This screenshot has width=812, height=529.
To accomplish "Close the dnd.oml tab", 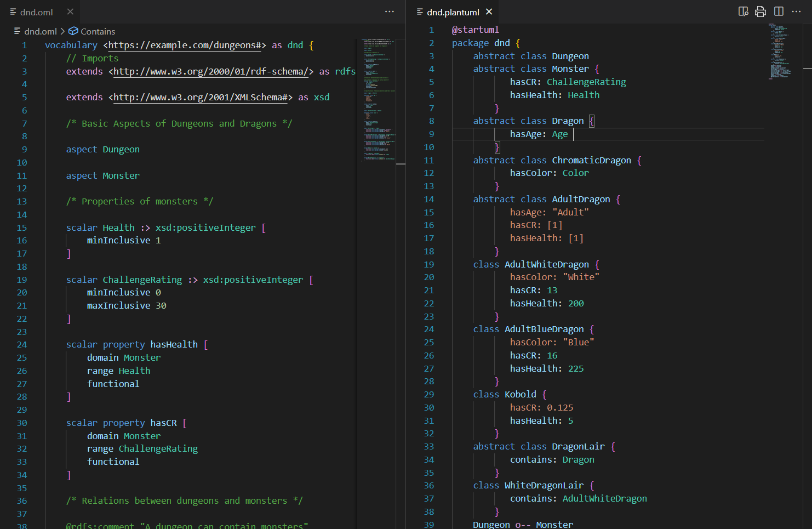I will 70,12.
